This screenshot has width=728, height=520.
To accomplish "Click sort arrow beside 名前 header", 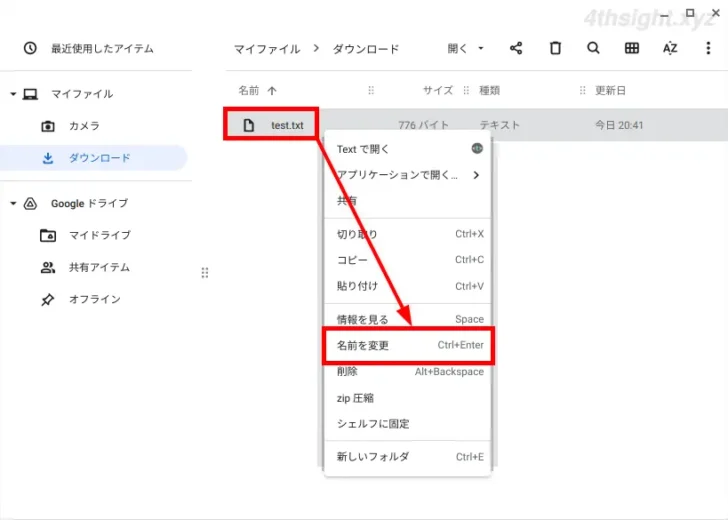I will 272,91.
